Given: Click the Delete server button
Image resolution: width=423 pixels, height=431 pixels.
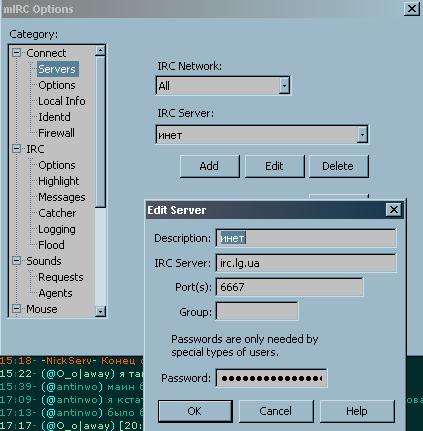Looking at the screenshot, I should coord(338,166).
